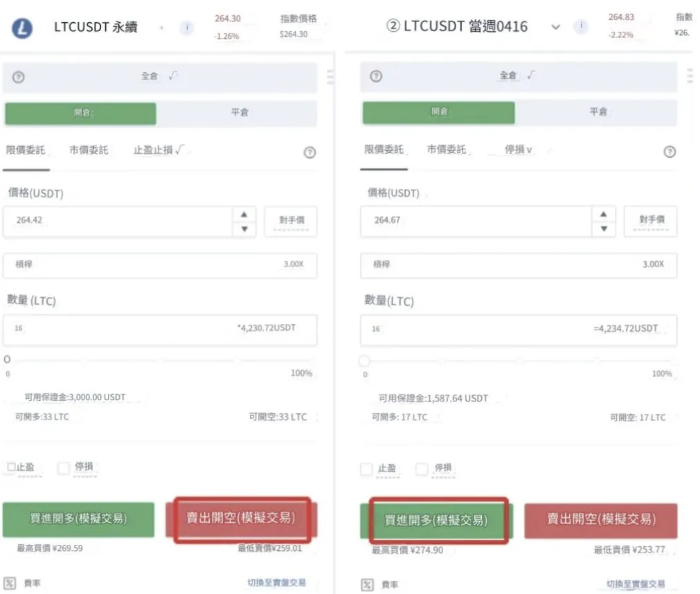Open the LTCUSDT 永續 contract dropdown
This screenshot has width=700, height=594.
161,28
